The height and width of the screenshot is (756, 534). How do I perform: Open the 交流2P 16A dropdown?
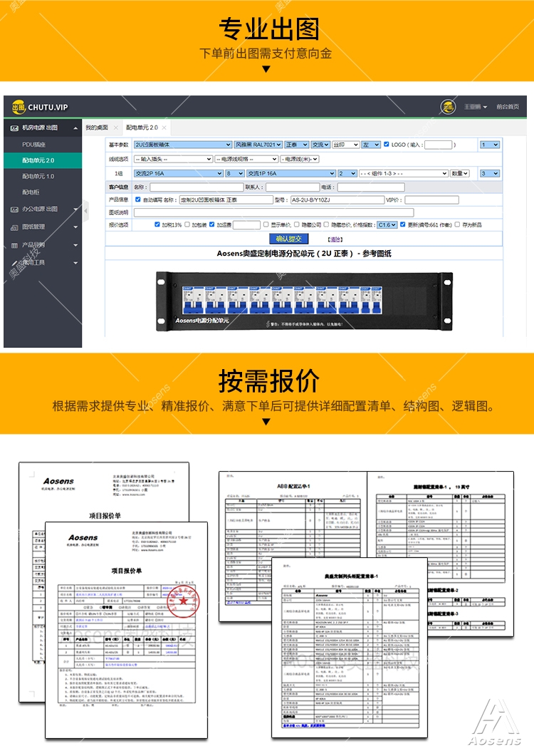pos(178,174)
